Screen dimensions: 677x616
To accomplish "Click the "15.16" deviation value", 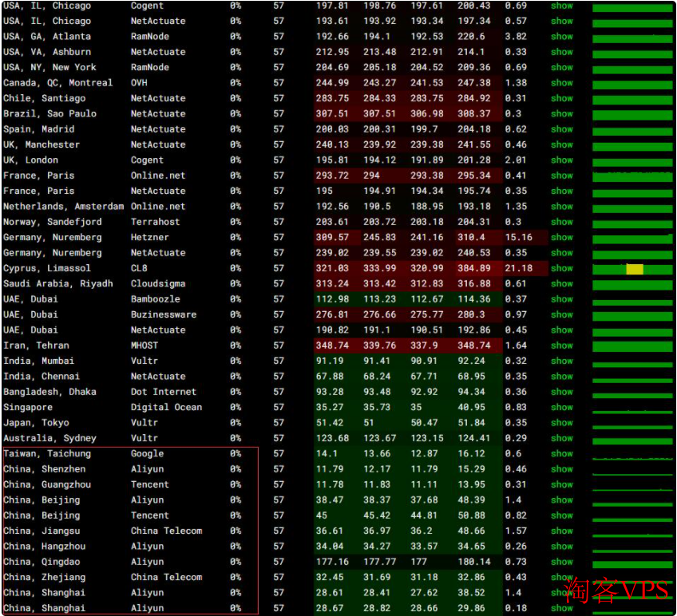I will click(x=519, y=238).
